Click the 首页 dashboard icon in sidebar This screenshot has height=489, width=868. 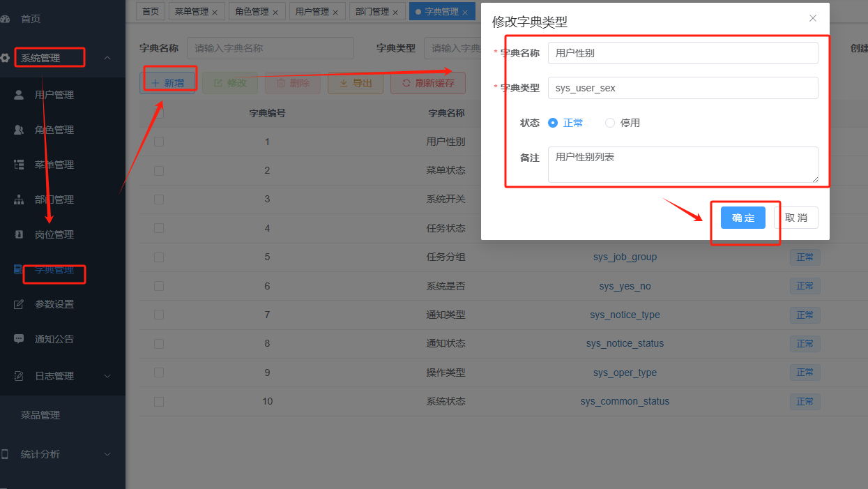(x=4, y=19)
